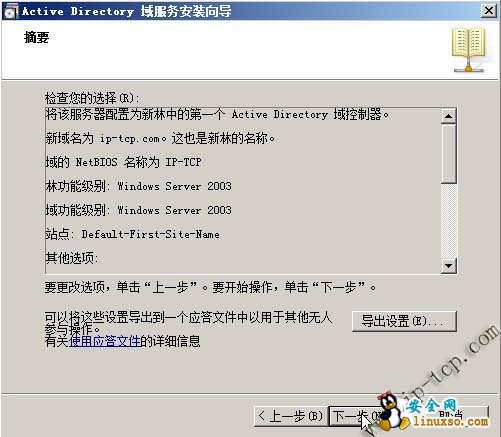The width and height of the screenshot is (501, 437).
Task: Click the open book icon in the header
Action: (x=469, y=49)
